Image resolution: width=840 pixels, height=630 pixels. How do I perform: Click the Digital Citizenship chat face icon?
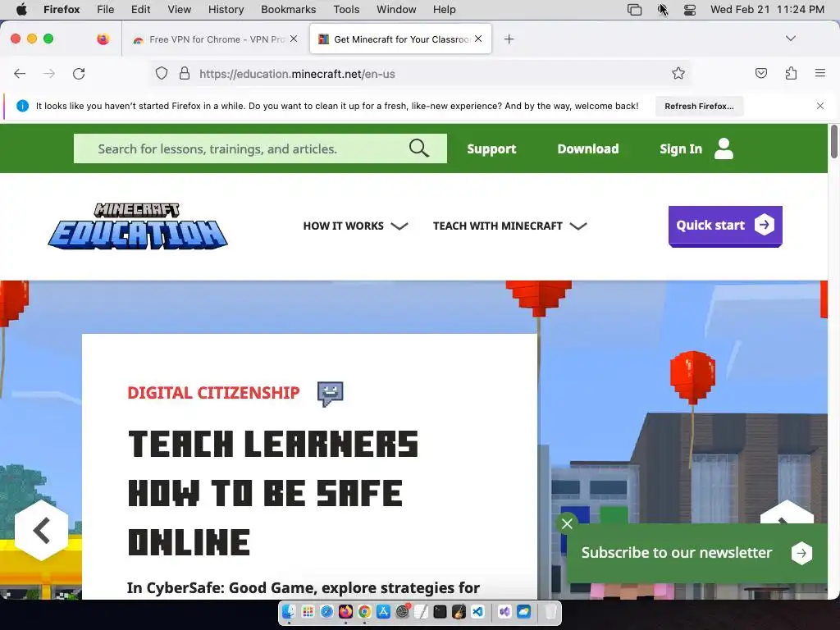tap(330, 394)
